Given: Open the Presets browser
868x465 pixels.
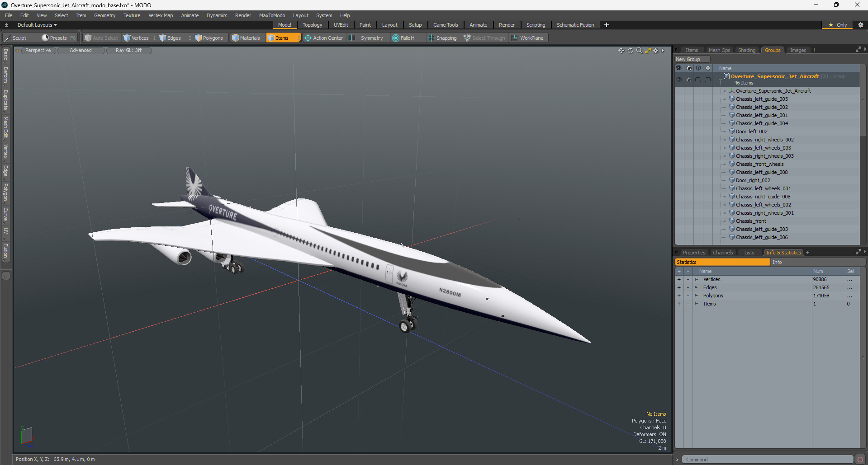Looking at the screenshot, I should tap(58, 38).
